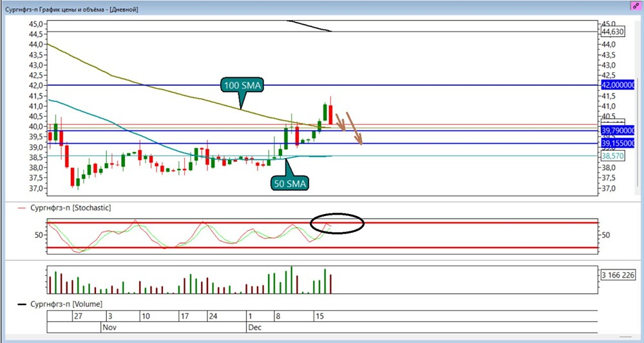Screen dimensions: 644x343
Task: Click date '3' on the time axis
Action: [x=110, y=317]
